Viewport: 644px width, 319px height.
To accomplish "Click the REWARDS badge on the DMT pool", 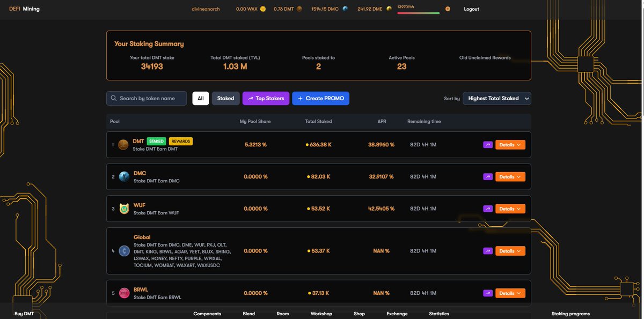I will 181,141.
